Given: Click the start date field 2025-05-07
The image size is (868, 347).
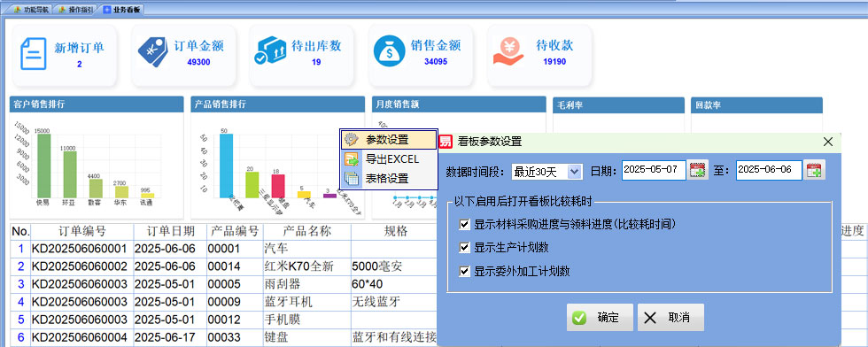Looking at the screenshot, I should pos(654,170).
